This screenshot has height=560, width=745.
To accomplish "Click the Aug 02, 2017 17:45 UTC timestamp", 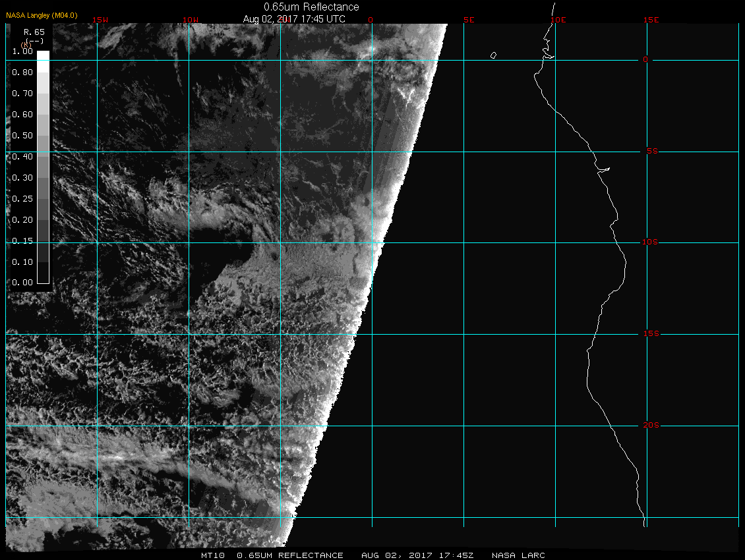I will coord(293,18).
